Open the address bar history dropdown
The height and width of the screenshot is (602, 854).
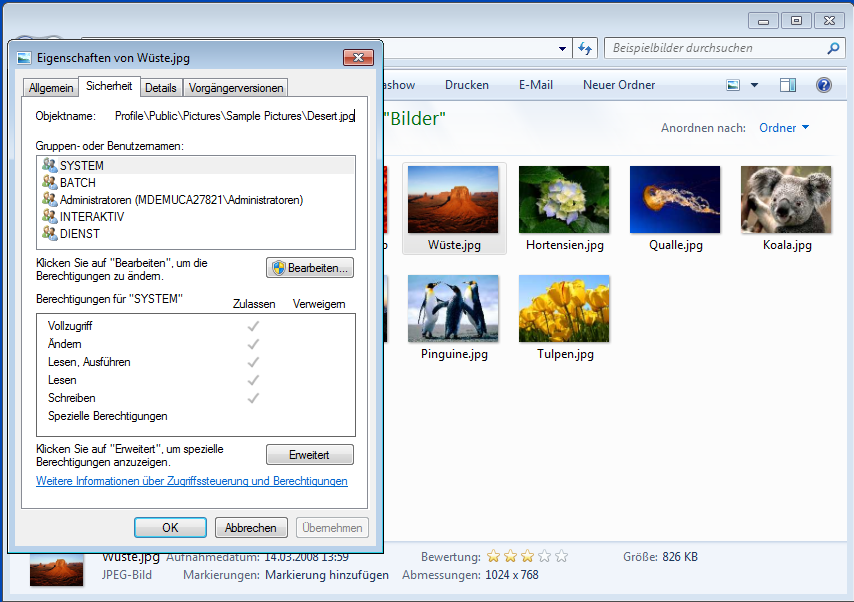click(562, 48)
